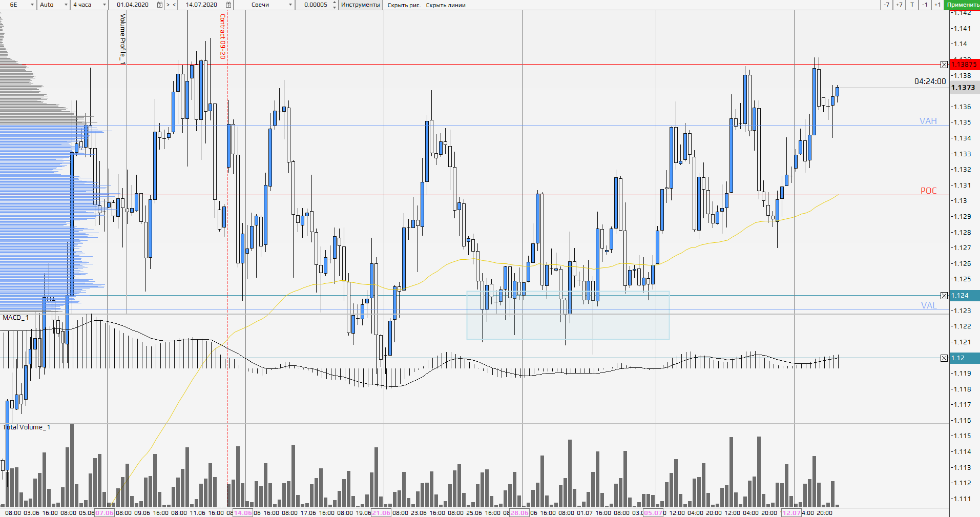Open the Свечи chart type dropdown
980x517 pixels.
click(x=290, y=5)
